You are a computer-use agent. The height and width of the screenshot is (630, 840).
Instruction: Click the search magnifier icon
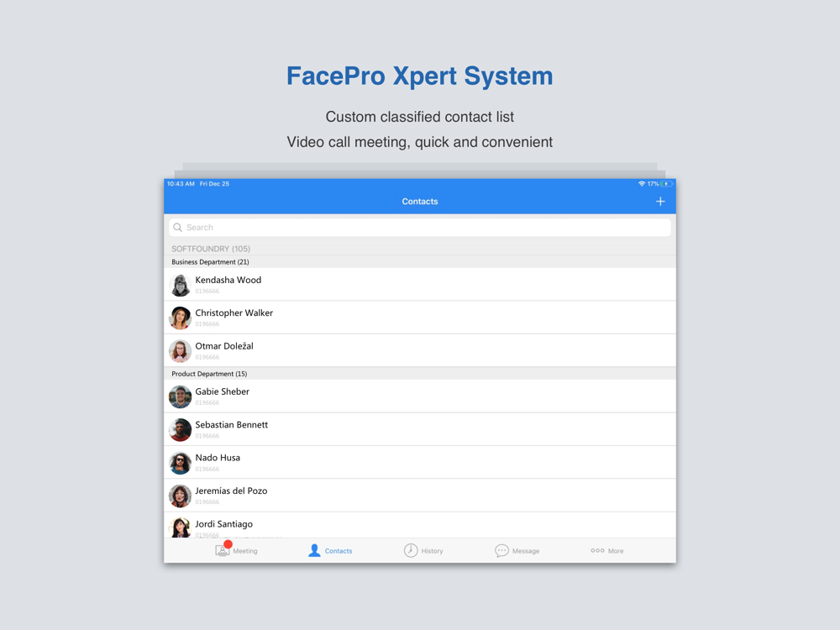(178, 228)
